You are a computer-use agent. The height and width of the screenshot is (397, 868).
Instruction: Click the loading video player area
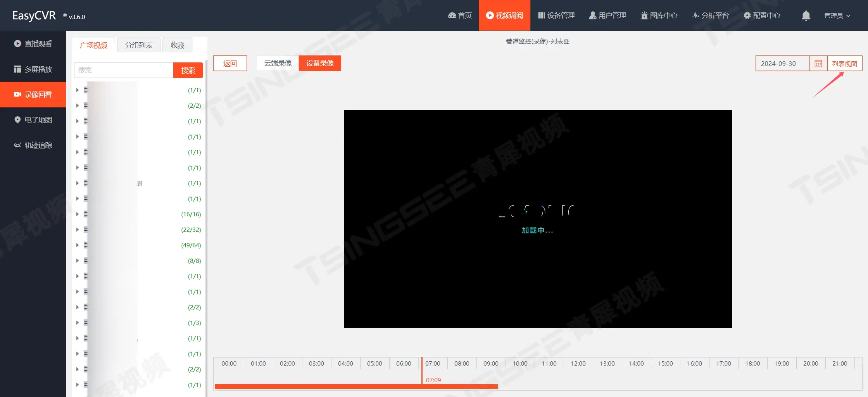pyautogui.click(x=538, y=219)
